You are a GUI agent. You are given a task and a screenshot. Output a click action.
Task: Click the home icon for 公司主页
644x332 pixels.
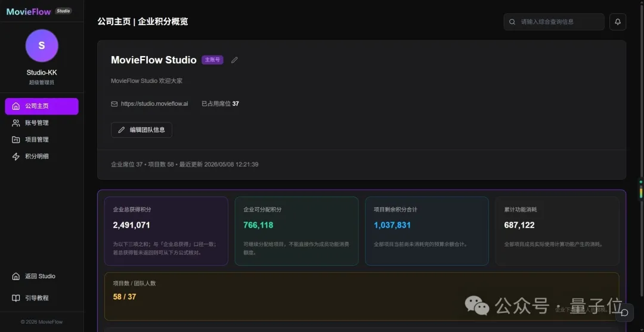pyautogui.click(x=16, y=106)
